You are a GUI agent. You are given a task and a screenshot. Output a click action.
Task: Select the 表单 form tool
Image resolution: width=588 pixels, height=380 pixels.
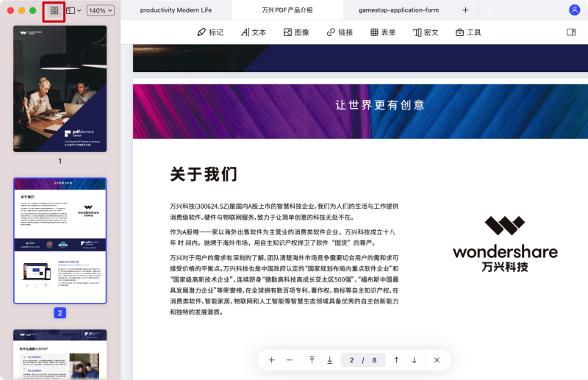click(383, 32)
